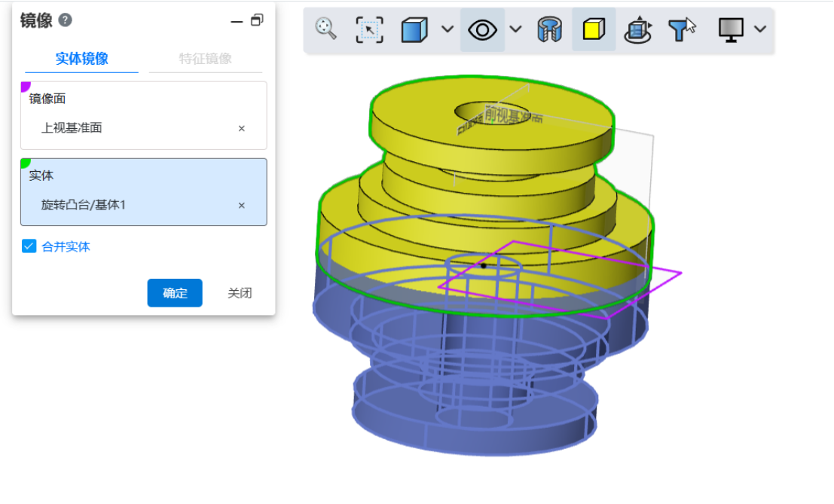
Task: Toggle the yellow cube shaded display icon
Action: click(594, 29)
